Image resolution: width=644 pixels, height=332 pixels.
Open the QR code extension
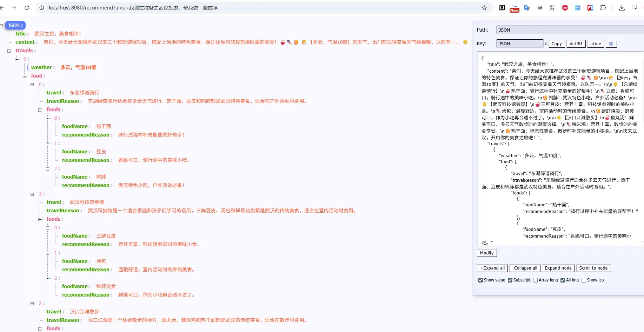click(x=552, y=8)
